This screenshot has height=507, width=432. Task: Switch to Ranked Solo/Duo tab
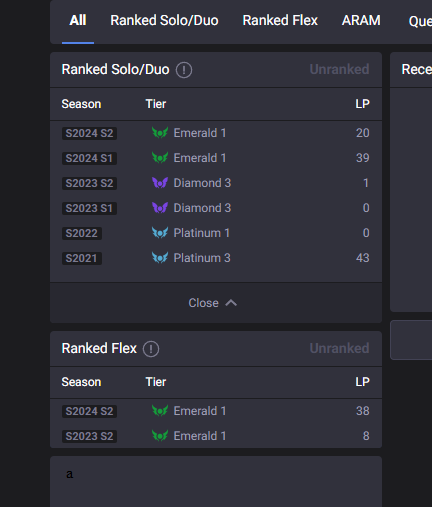pyautogui.click(x=164, y=21)
